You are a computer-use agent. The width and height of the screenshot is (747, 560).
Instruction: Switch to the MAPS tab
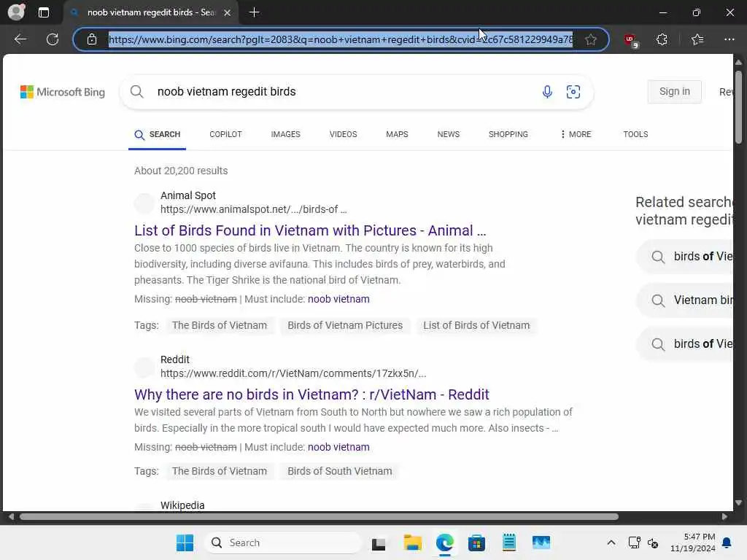click(397, 134)
